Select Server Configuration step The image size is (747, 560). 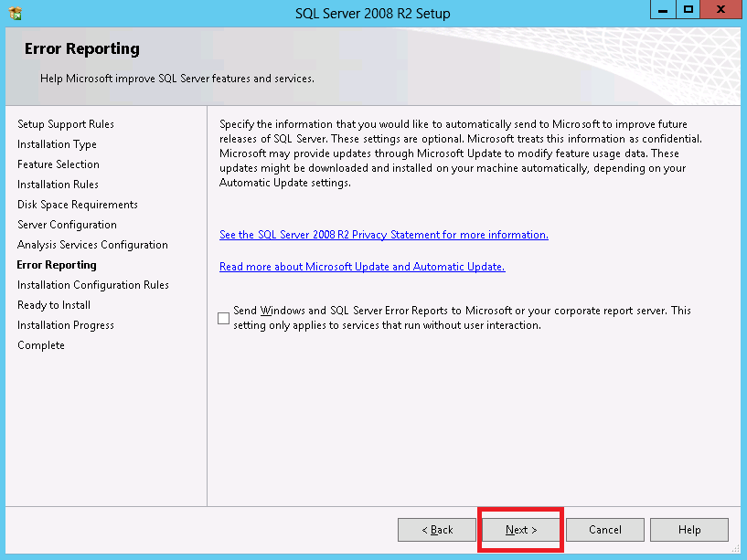(x=67, y=225)
